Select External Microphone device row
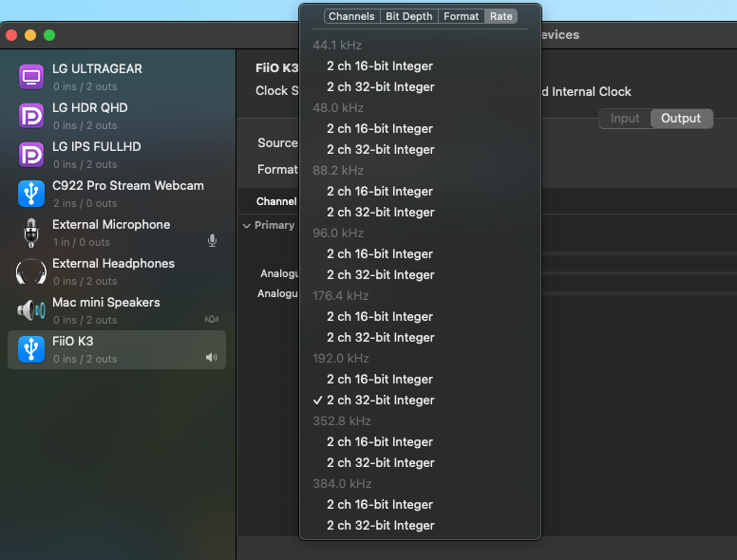Image resolution: width=737 pixels, height=560 pixels. tap(117, 233)
